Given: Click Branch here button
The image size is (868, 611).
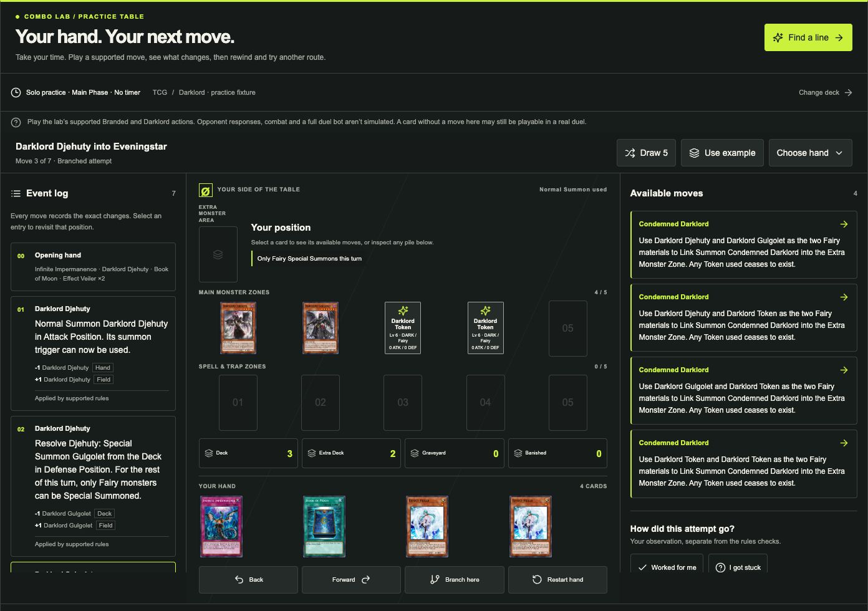Looking at the screenshot, I should (x=454, y=580).
